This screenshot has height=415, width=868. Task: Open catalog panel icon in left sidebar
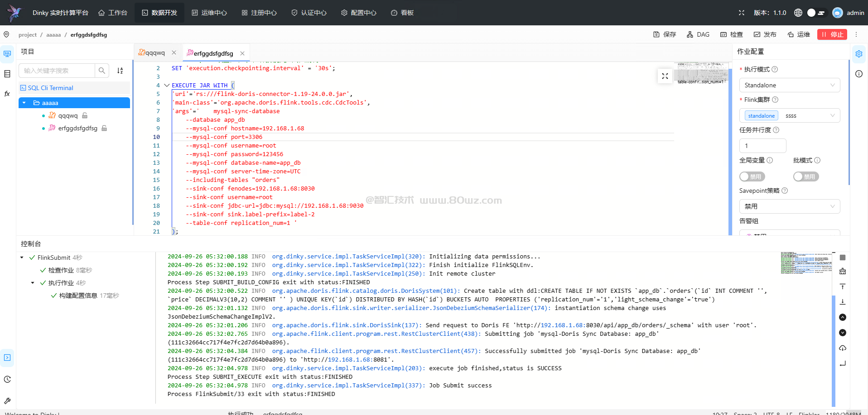pos(7,74)
